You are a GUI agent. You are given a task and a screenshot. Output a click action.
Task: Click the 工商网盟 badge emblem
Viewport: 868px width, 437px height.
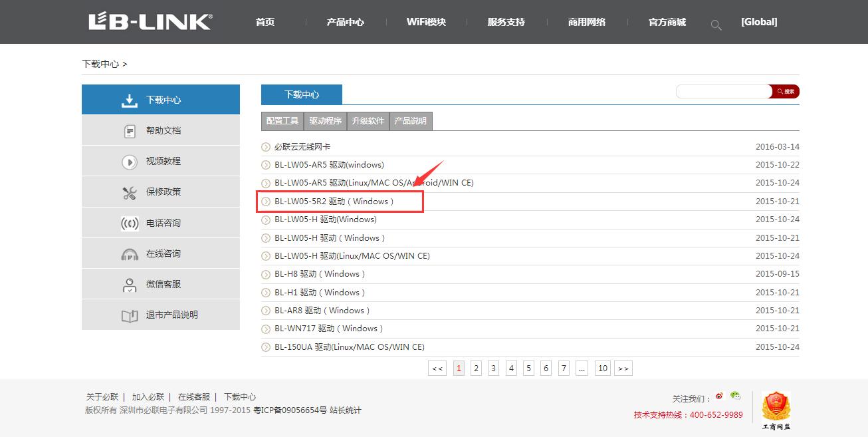pos(776,406)
